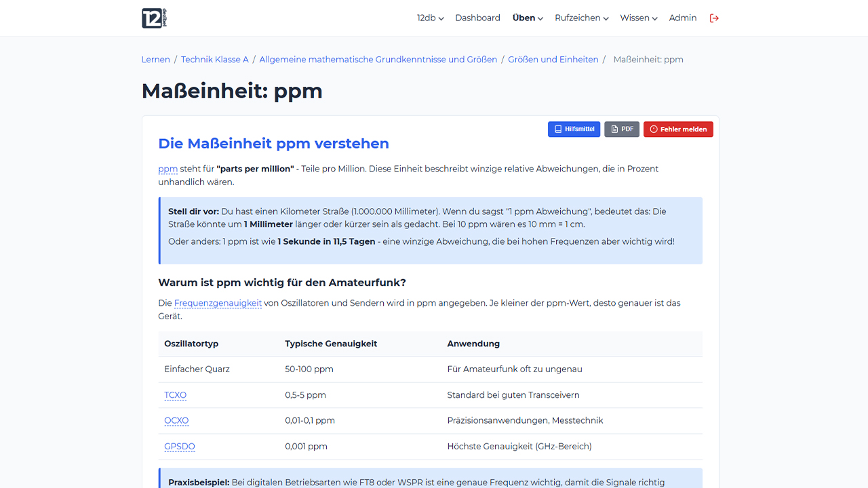
Task: Go to the Dashboard page
Action: pos(477,18)
